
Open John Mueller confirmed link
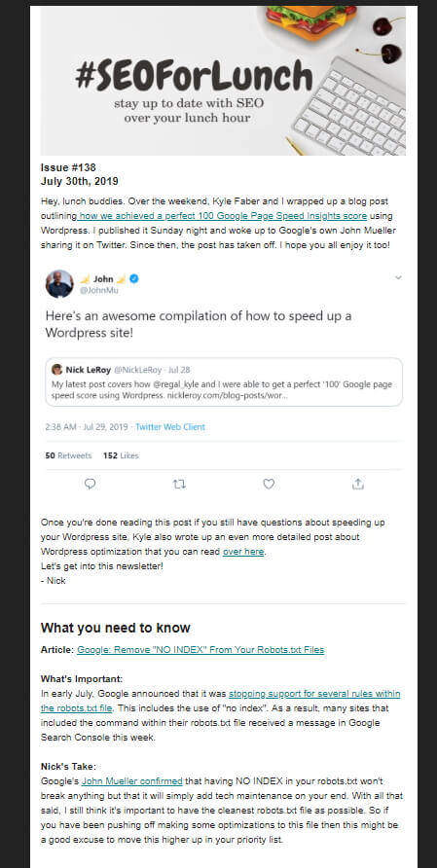click(131, 781)
